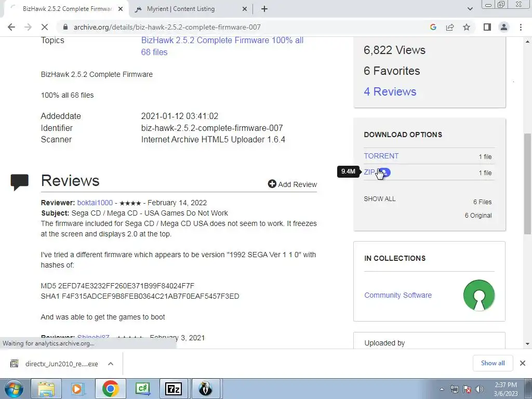Switch to Myrient Content Listing tab

point(190,9)
